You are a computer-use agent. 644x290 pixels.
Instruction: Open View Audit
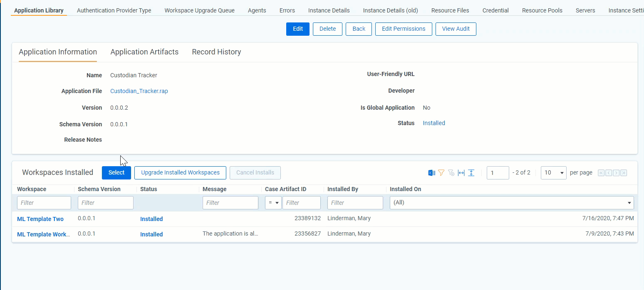click(456, 29)
